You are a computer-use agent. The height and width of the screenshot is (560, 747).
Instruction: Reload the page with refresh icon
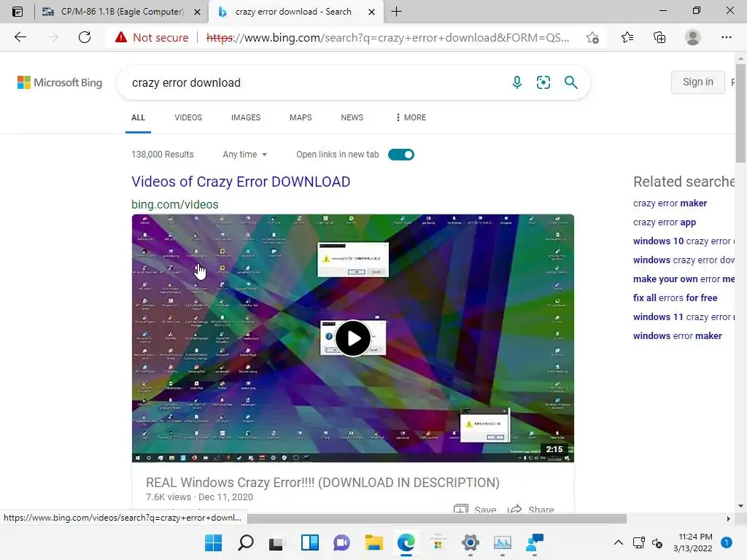85,37
